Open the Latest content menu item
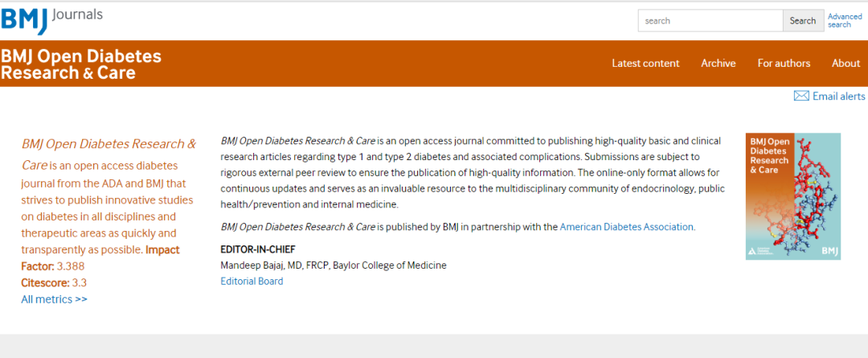This screenshot has height=358, width=868. pos(645,64)
